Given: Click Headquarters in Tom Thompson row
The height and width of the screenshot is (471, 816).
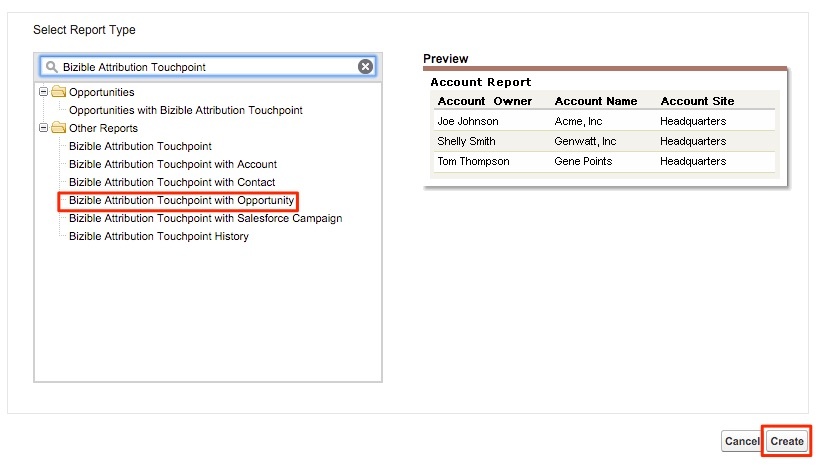Looking at the screenshot, I should pos(693,161).
